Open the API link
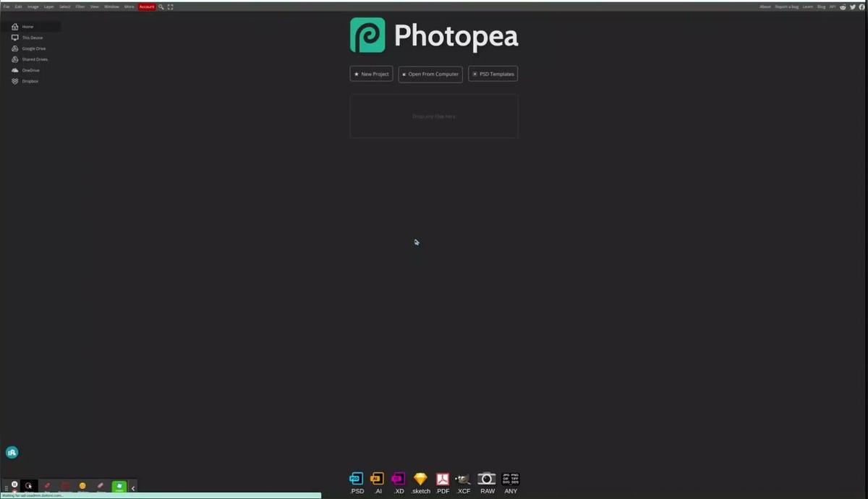The image size is (868, 499). click(x=833, y=7)
